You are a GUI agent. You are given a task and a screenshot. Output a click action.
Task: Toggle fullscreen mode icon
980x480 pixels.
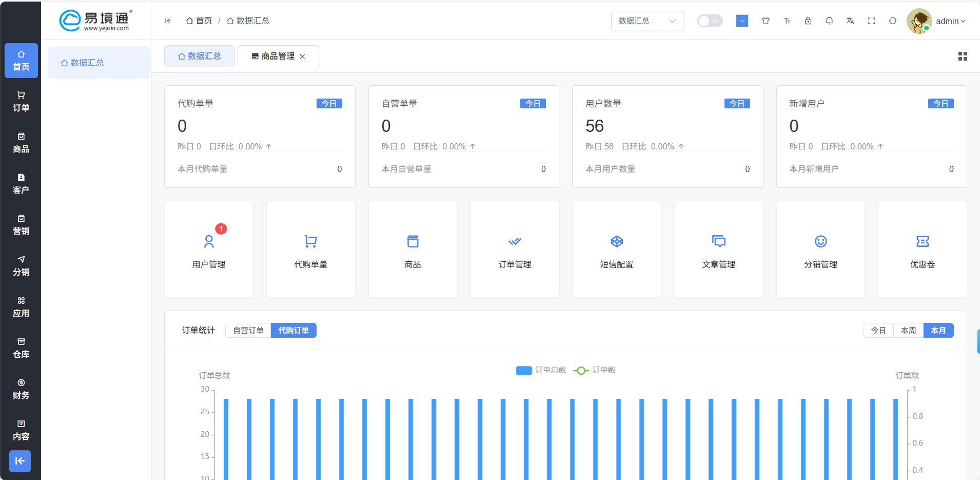[x=872, y=21]
